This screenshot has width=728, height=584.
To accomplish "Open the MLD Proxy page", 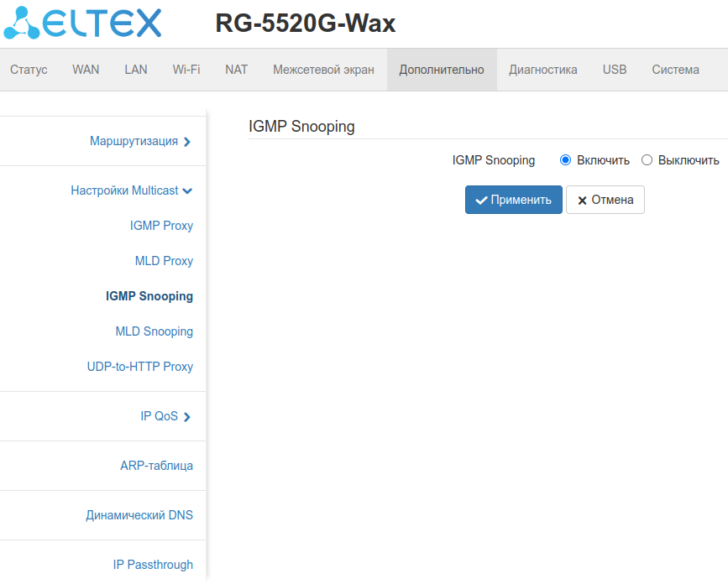I will point(164,261).
